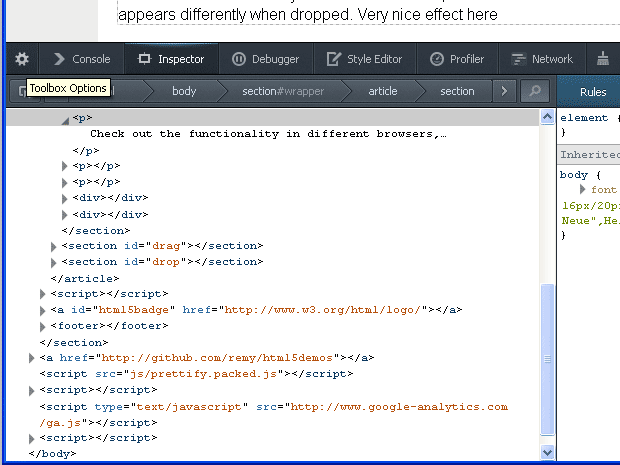Image resolution: width=620 pixels, height=465 pixels.
Task: Select the google-analytics script line
Action: tap(274, 415)
